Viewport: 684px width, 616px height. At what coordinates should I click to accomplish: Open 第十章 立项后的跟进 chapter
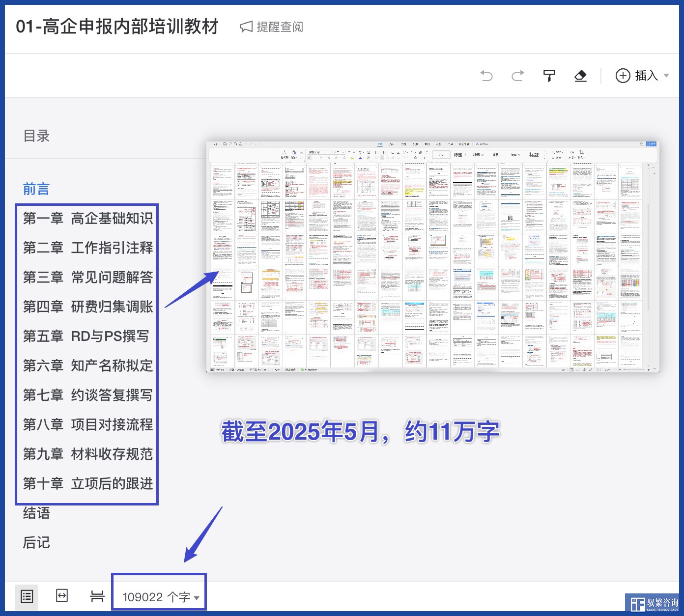(x=88, y=484)
